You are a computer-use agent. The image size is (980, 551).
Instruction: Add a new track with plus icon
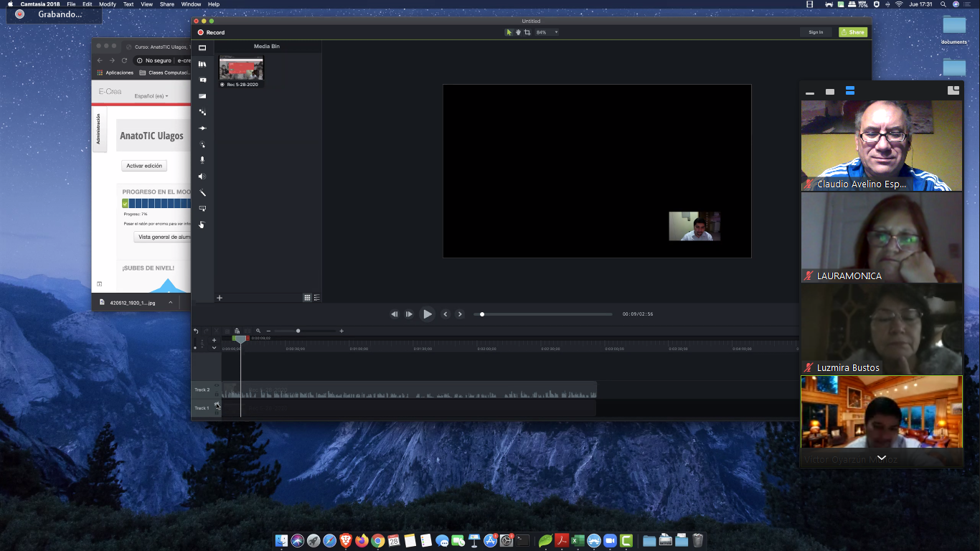[214, 340]
